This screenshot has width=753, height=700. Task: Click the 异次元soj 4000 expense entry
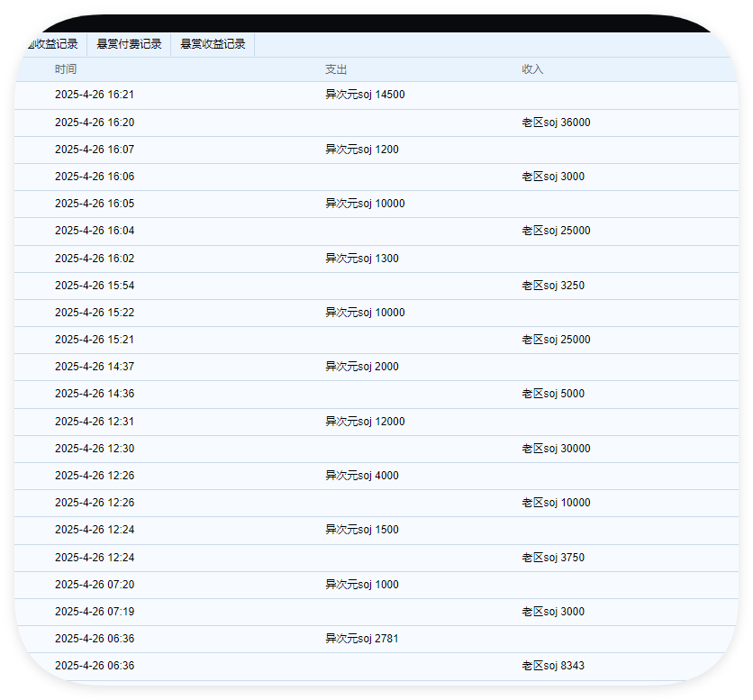(x=362, y=476)
